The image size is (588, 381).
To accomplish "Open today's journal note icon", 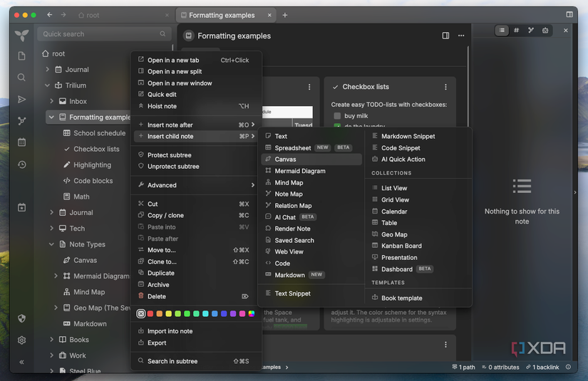I will (22, 207).
